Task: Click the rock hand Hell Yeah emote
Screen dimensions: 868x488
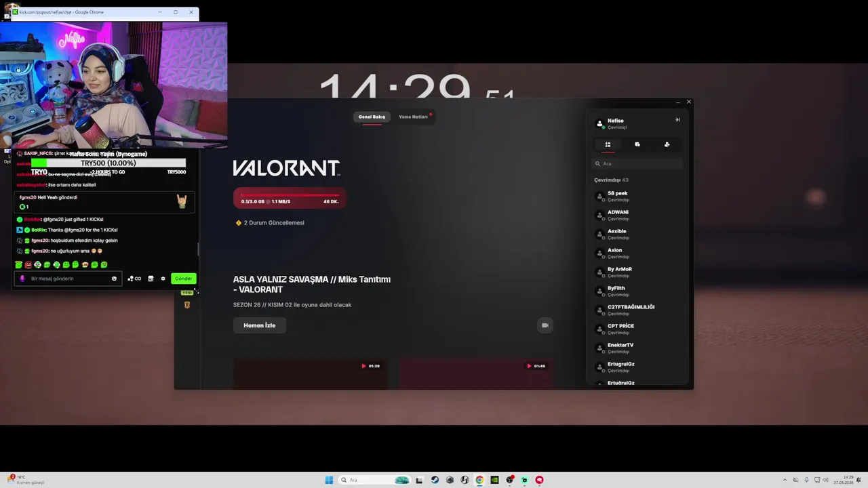Action: click(182, 201)
